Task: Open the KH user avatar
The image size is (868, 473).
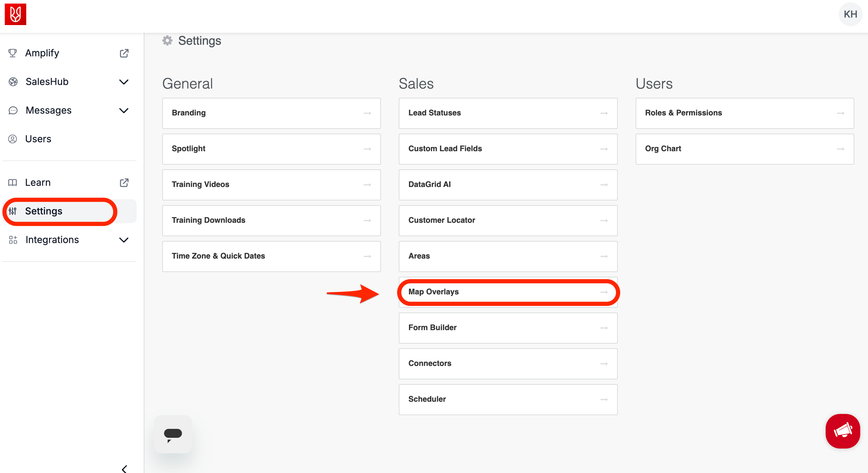Action: point(850,14)
